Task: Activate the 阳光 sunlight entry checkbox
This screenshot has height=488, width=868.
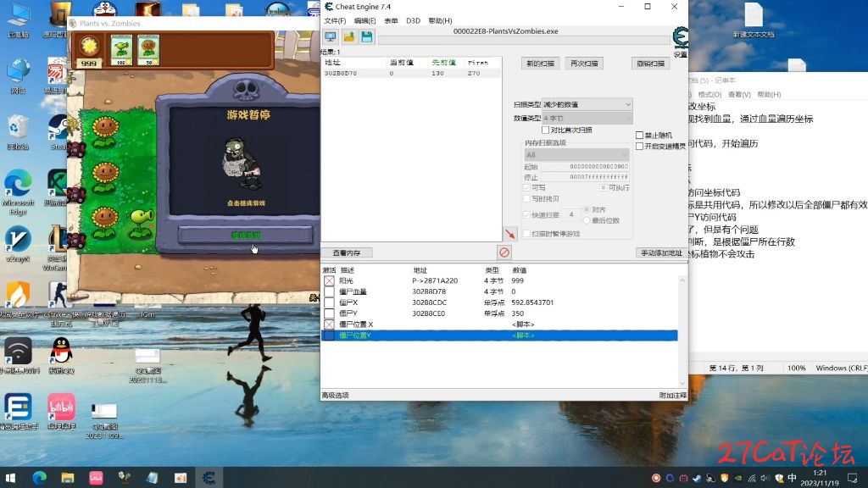Action: pos(329,280)
